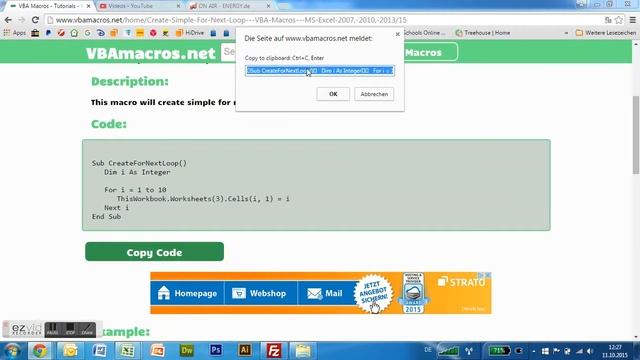The image size is (640, 360).
Task: Open the file explorer taskbar icon
Action: (303, 351)
